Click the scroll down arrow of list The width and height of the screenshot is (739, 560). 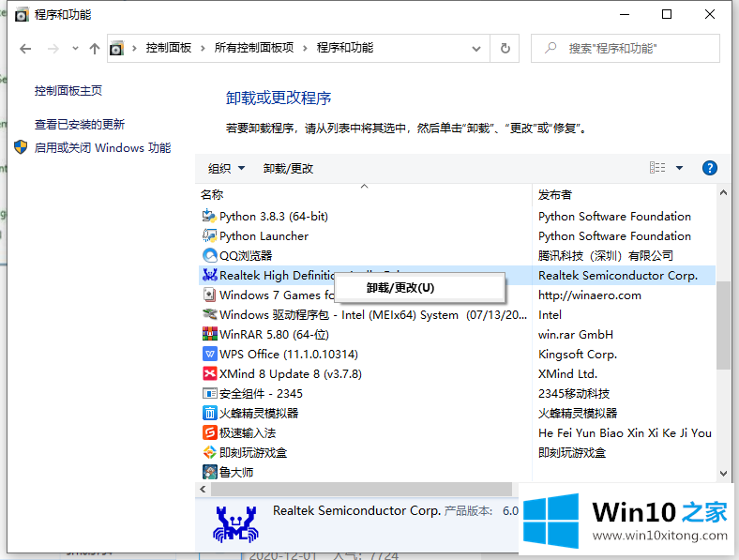pos(723,474)
